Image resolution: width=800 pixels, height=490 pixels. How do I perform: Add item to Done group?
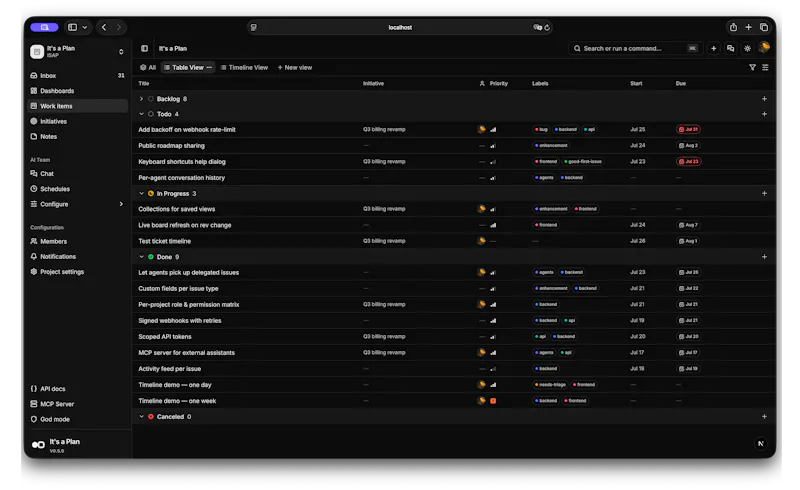coord(764,257)
